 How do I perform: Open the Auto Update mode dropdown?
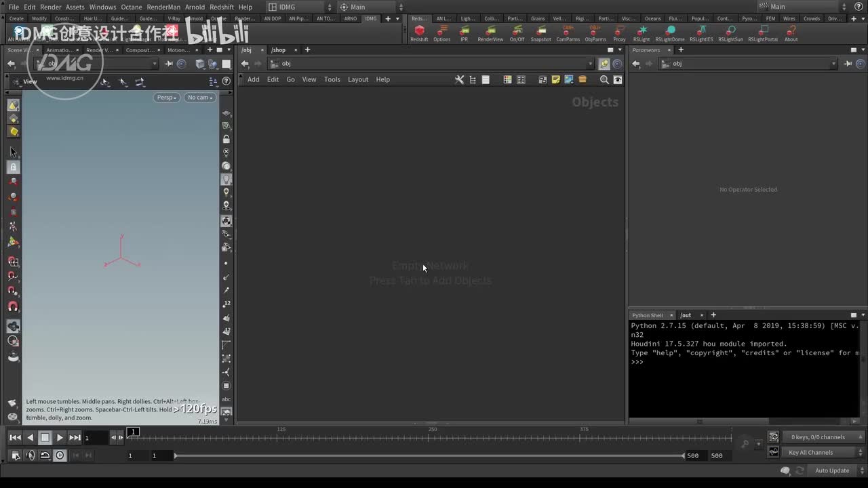tap(836, 470)
